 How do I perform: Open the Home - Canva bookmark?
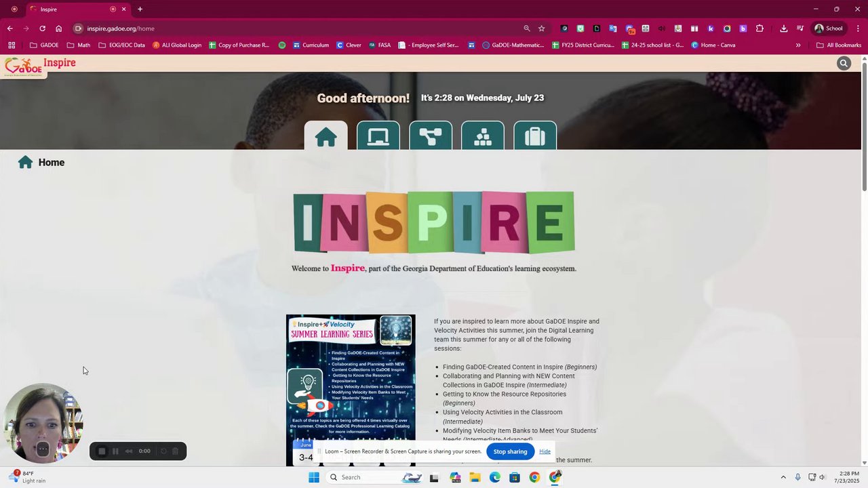[x=713, y=45]
